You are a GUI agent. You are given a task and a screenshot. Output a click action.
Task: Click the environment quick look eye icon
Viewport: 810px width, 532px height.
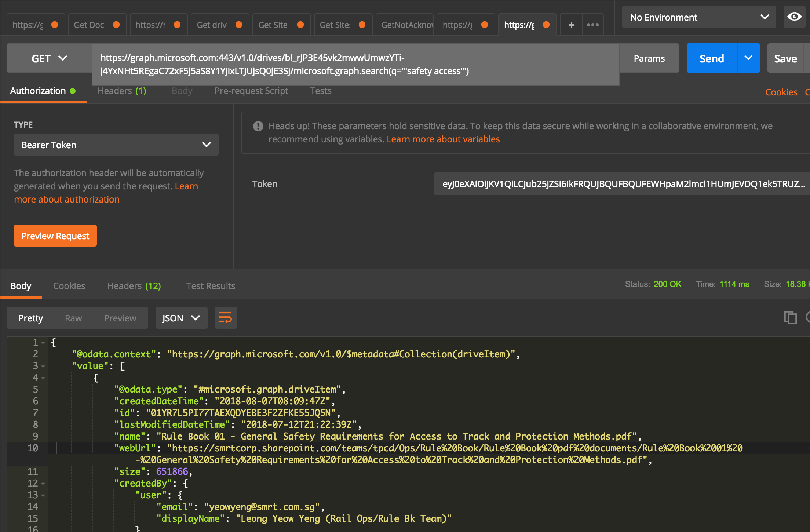(794, 17)
